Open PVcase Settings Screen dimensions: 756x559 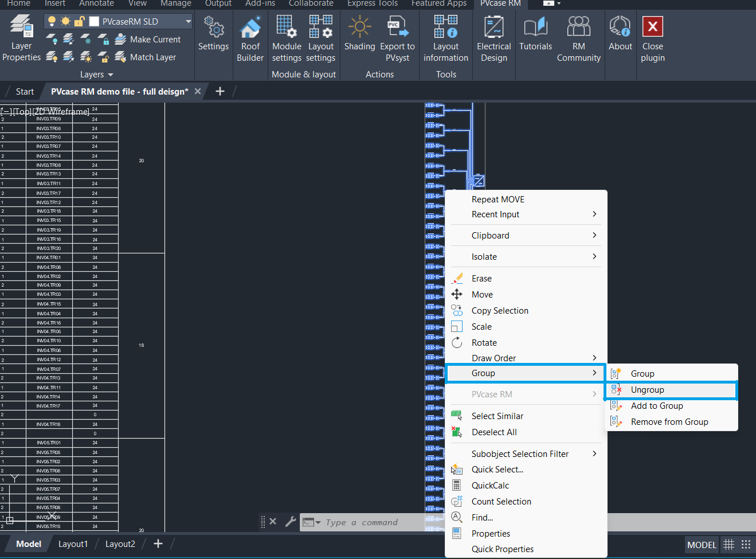(x=213, y=33)
